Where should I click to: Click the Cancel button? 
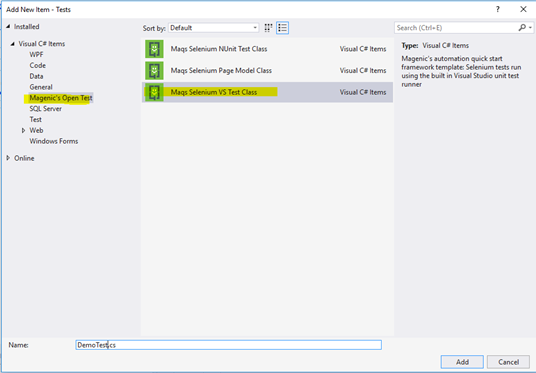point(508,362)
